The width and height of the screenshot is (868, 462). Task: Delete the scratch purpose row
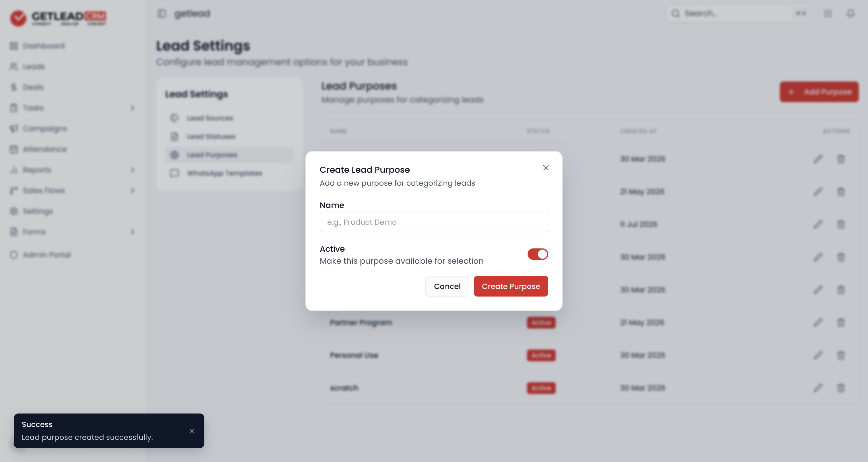(x=841, y=388)
